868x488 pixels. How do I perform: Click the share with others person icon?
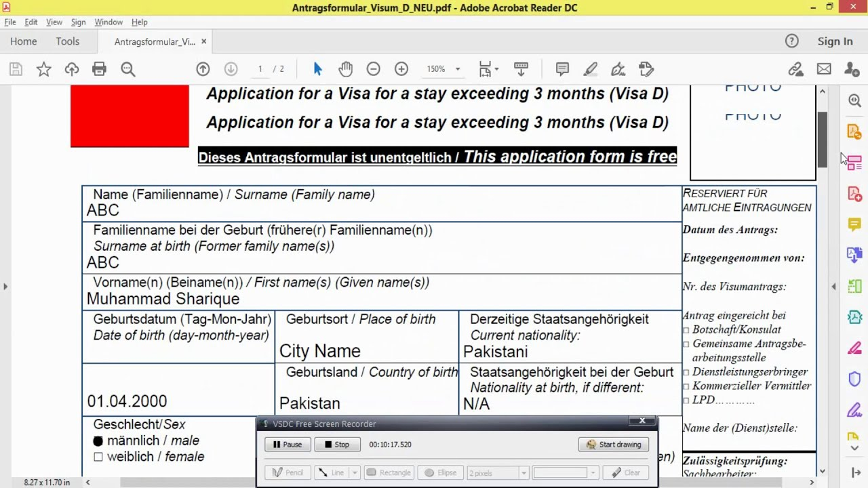tap(852, 69)
